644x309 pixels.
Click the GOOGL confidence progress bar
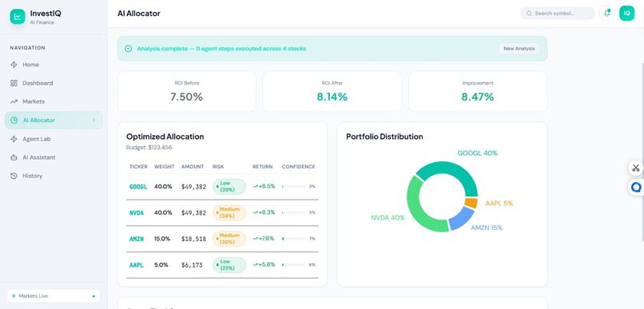tap(294, 186)
